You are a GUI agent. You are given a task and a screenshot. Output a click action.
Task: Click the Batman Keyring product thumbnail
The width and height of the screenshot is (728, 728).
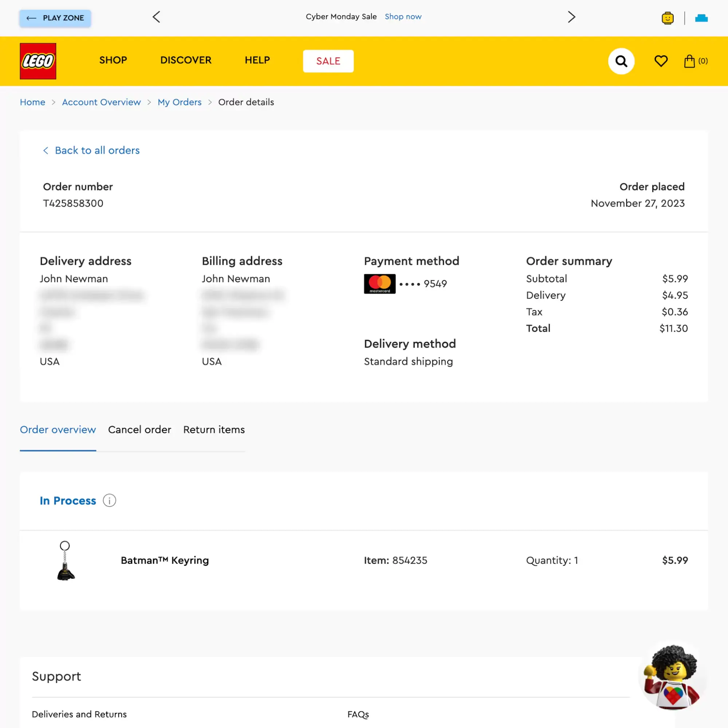click(66, 560)
